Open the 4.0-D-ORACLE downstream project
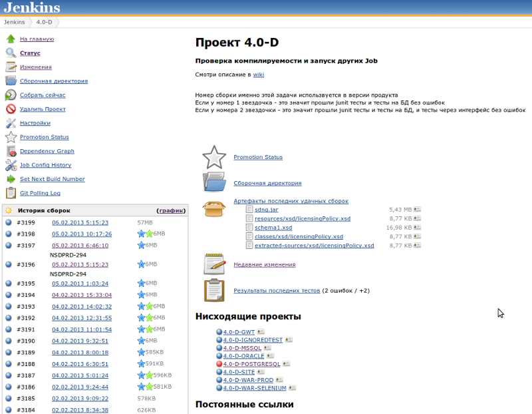This screenshot has height=414, width=532. [x=243, y=356]
